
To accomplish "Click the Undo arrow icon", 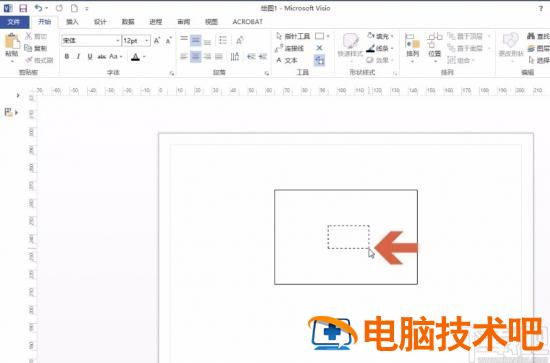I will (x=38, y=8).
